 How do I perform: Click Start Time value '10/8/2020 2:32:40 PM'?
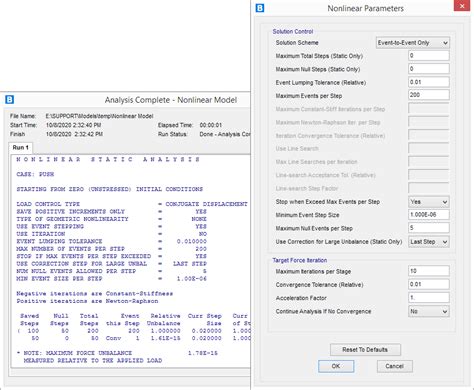pyautogui.click(x=73, y=125)
